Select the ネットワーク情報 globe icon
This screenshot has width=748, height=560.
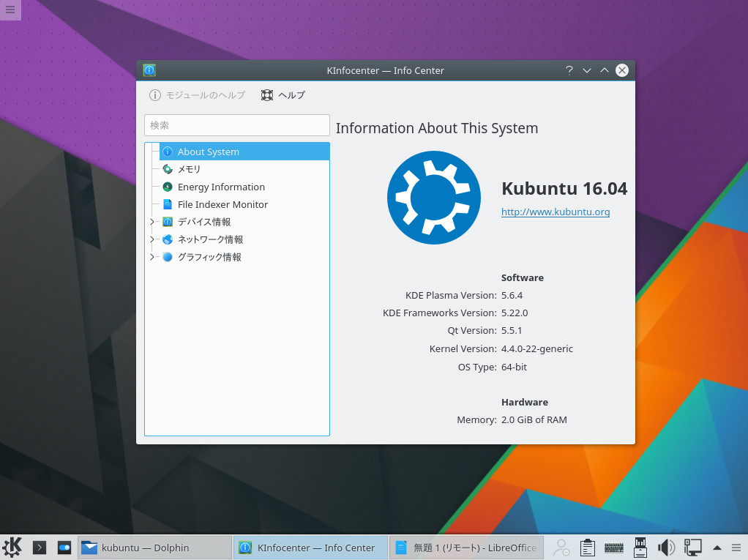(168, 239)
